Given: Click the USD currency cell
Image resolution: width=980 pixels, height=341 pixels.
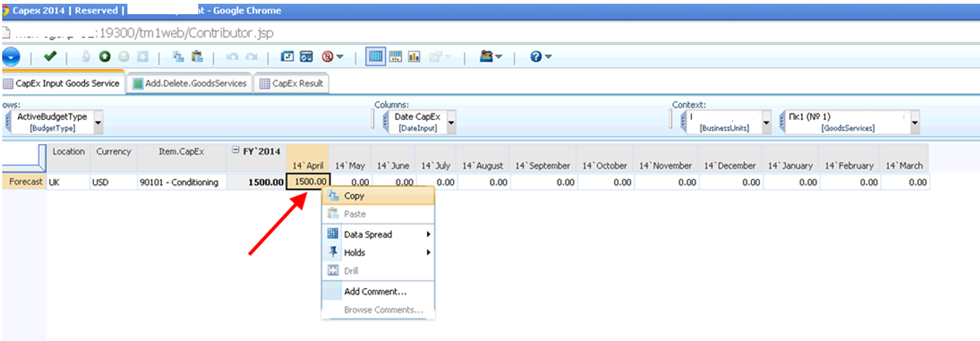Looking at the screenshot, I should pyautogui.click(x=113, y=182).
